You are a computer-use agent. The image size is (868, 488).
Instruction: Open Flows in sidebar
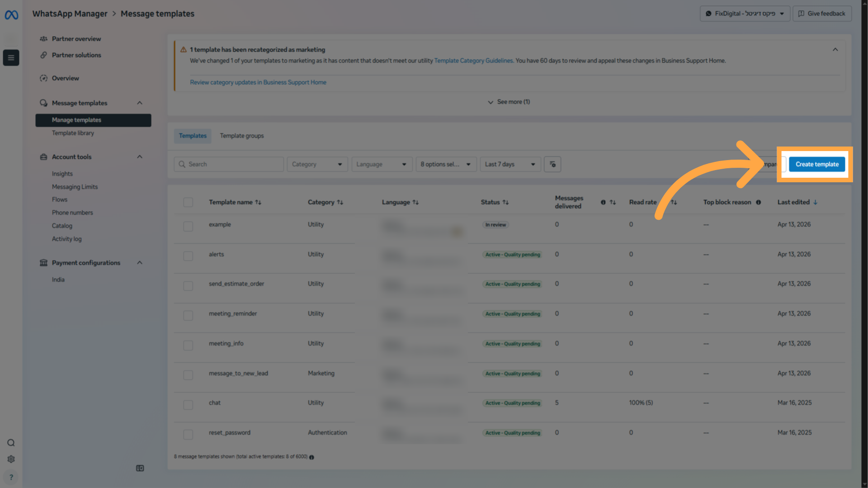60,199
